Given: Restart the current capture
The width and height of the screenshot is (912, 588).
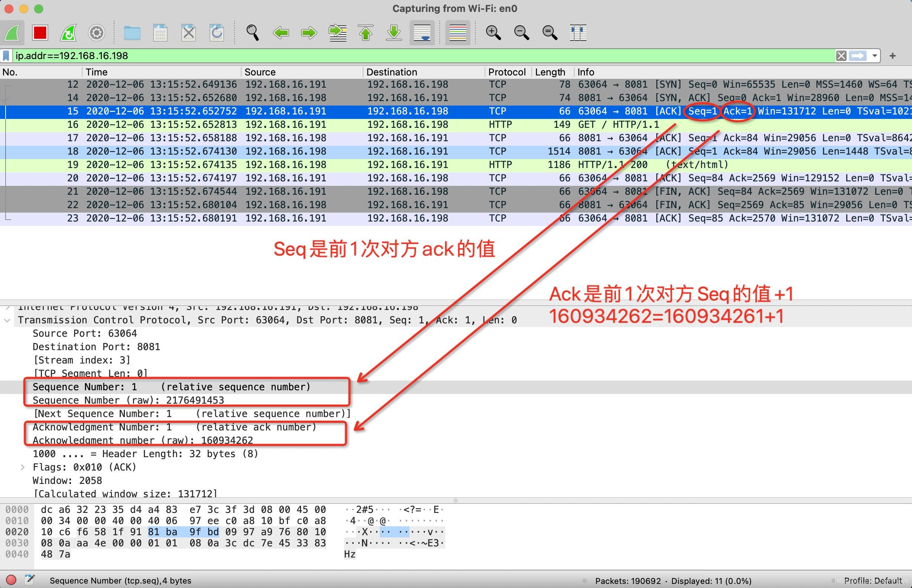Looking at the screenshot, I should point(69,33).
